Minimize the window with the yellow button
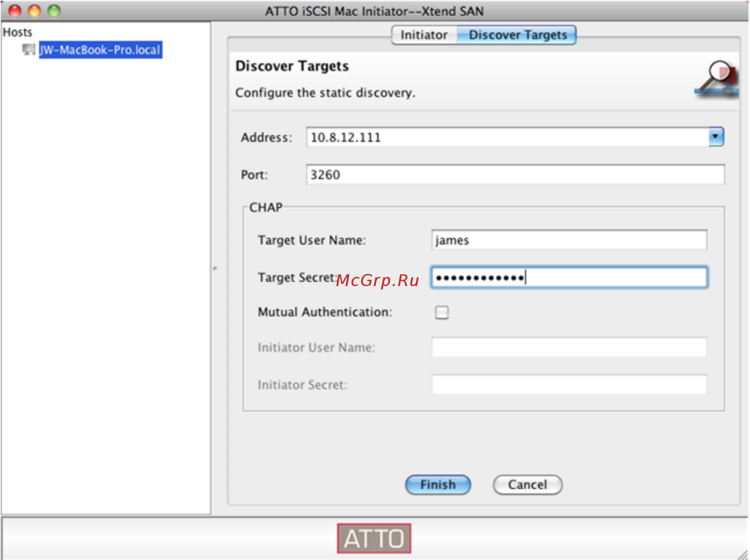This screenshot has height=560, width=750. click(34, 11)
